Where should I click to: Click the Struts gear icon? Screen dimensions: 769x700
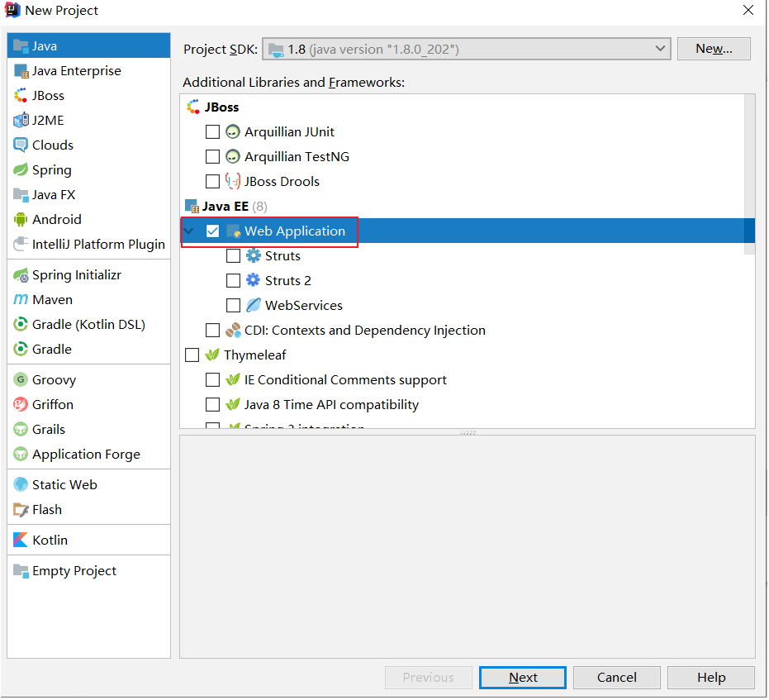(254, 256)
